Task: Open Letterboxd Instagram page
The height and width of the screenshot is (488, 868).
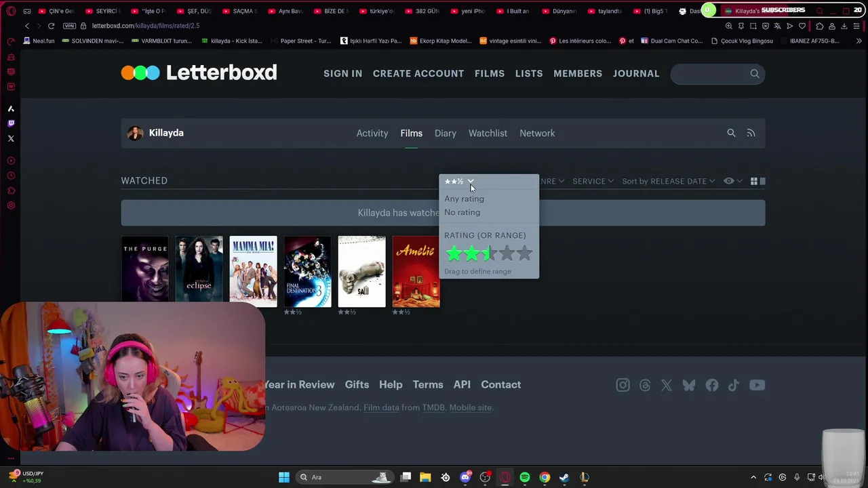Action: coord(623,385)
